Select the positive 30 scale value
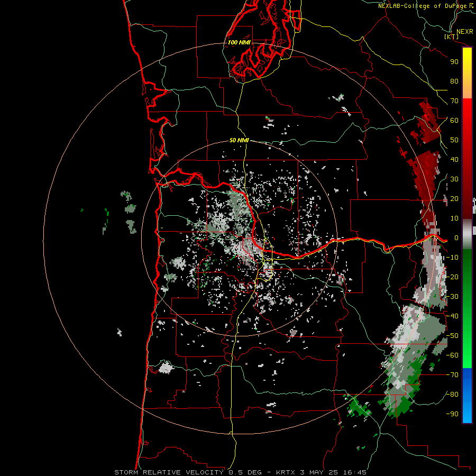This screenshot has width=476, height=476. tap(454, 179)
